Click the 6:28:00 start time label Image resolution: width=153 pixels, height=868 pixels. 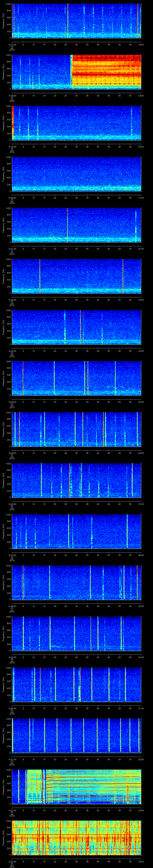coord(12,606)
